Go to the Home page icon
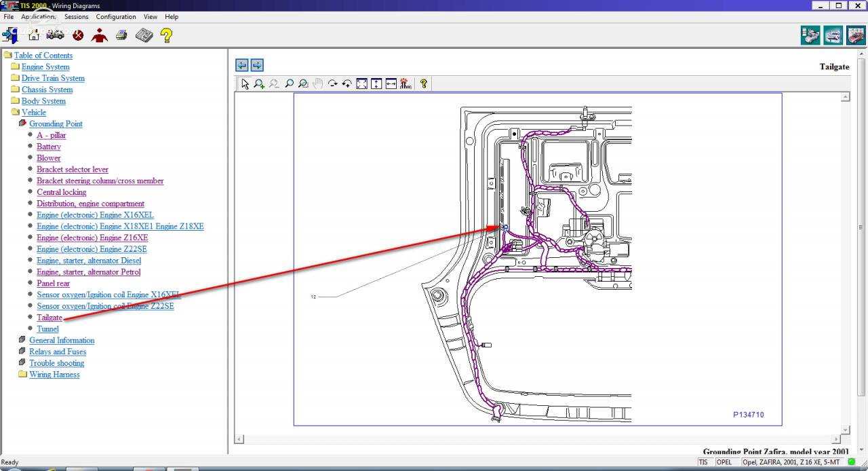 (x=34, y=35)
